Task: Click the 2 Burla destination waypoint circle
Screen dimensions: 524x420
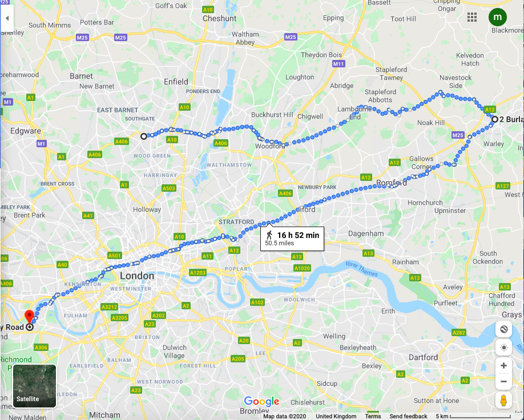Action: pyautogui.click(x=494, y=119)
